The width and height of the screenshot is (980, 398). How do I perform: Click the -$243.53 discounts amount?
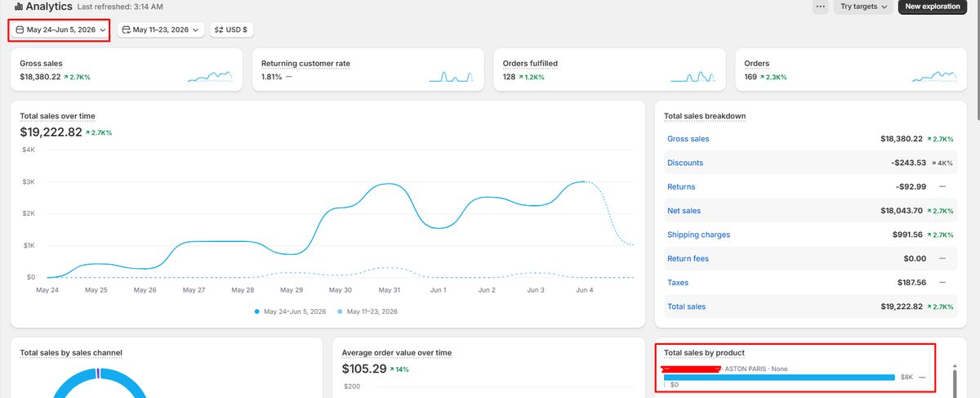pos(909,163)
